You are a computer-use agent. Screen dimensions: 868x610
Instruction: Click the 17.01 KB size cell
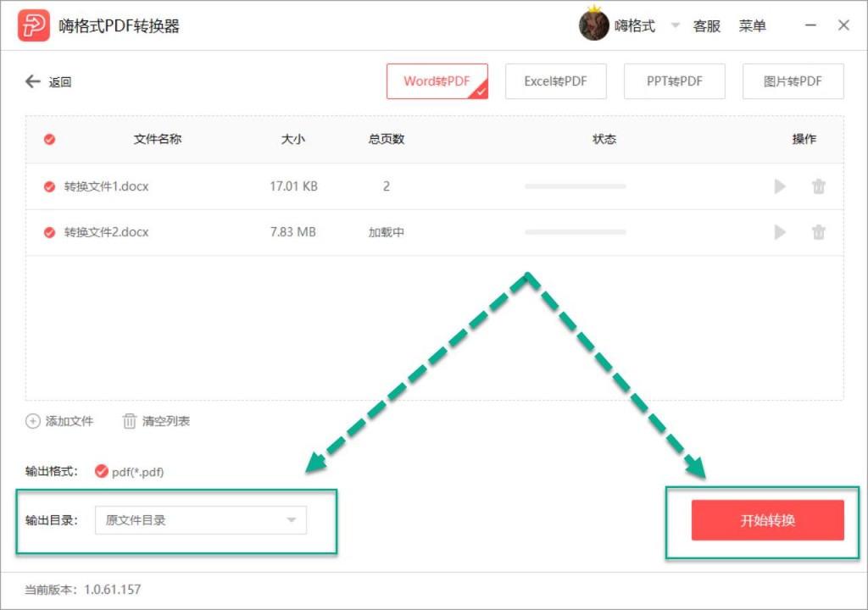(x=293, y=186)
